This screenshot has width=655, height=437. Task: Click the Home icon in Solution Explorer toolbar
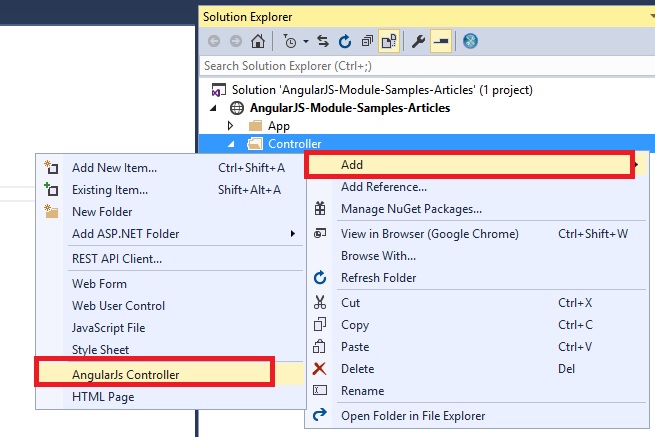pyautogui.click(x=258, y=41)
